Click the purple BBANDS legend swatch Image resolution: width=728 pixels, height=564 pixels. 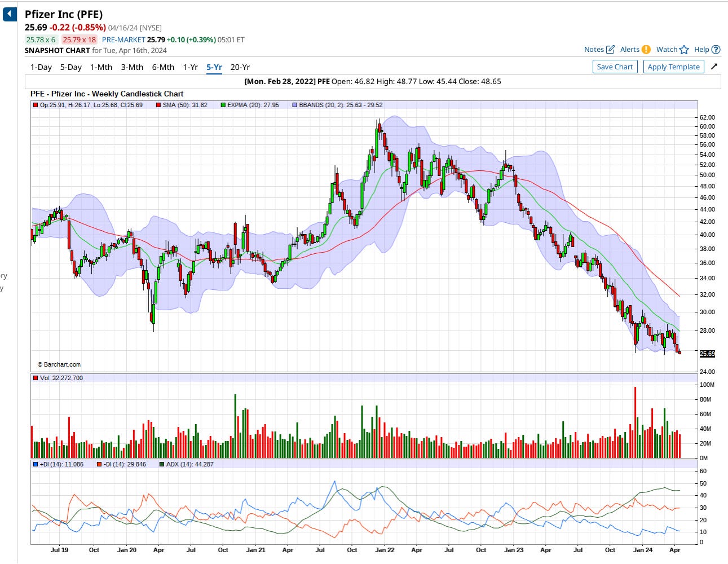pyautogui.click(x=295, y=105)
